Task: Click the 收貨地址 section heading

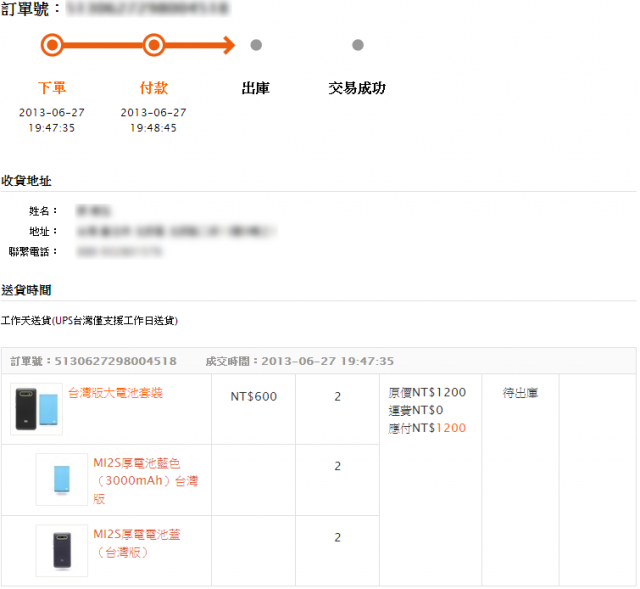Action: point(26,180)
